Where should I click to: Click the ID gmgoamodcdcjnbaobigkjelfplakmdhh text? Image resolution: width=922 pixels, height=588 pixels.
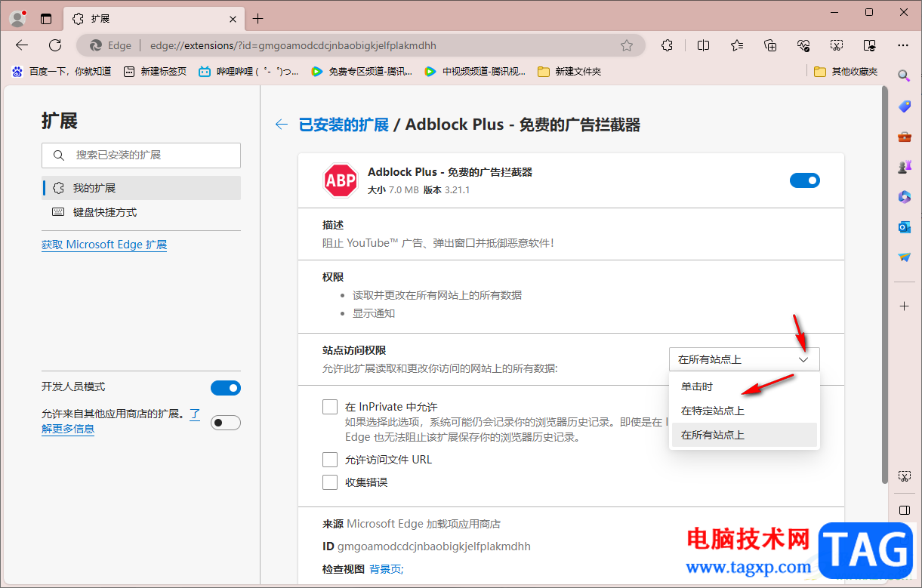coord(427,546)
